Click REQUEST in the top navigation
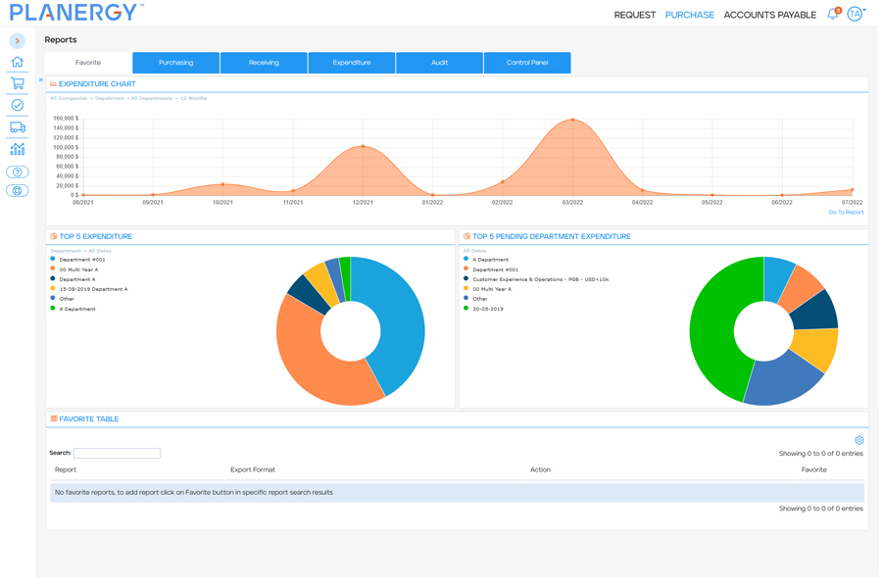The width and height of the screenshot is (882, 588). [x=634, y=16]
